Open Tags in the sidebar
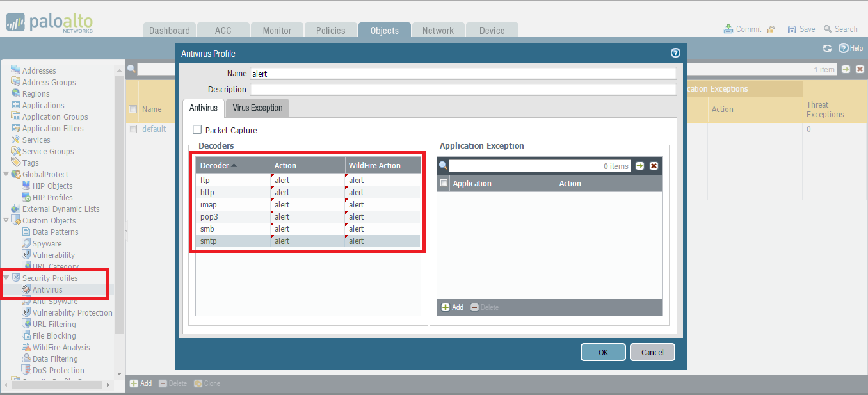The image size is (868, 395). pyautogui.click(x=30, y=163)
